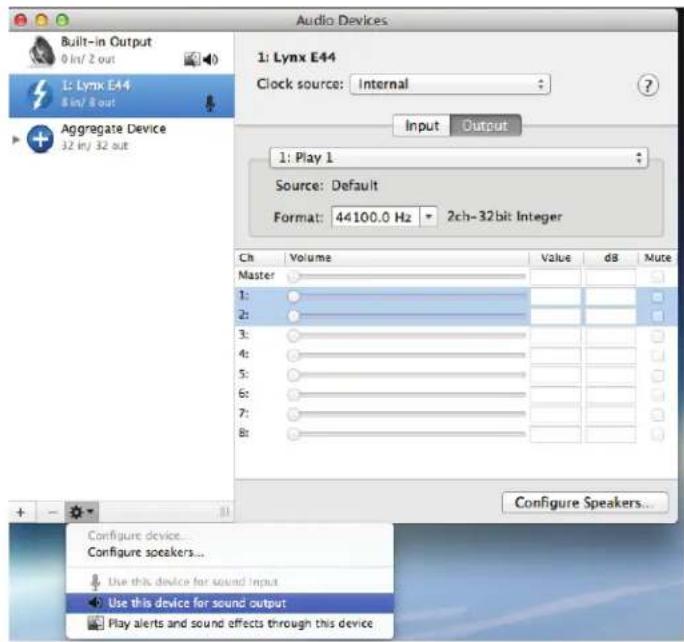Expand the Aggregate Device disclosure triangle
The height and width of the screenshot is (642, 684).
[x=16, y=140]
